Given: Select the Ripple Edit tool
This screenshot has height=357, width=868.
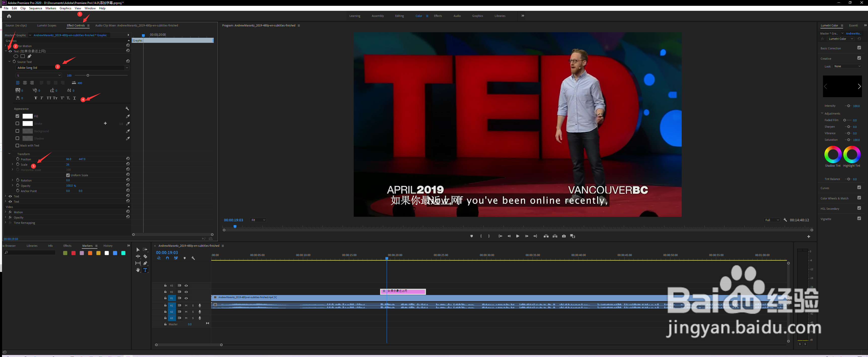Looking at the screenshot, I should [x=138, y=257].
